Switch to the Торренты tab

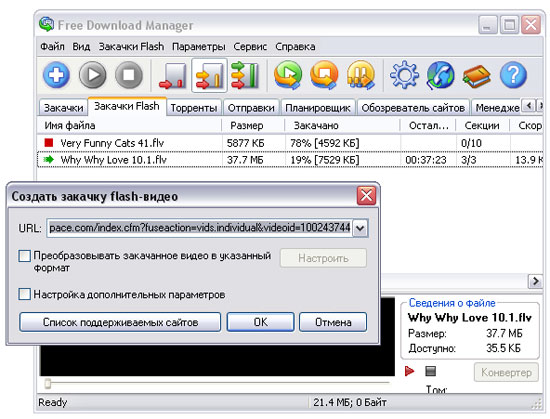coord(194,108)
